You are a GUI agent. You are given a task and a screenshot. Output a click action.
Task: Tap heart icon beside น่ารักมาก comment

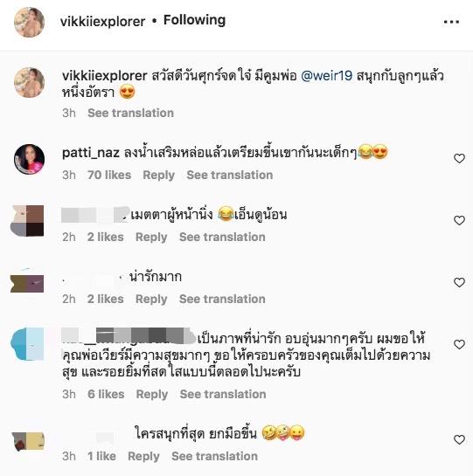coord(459,282)
